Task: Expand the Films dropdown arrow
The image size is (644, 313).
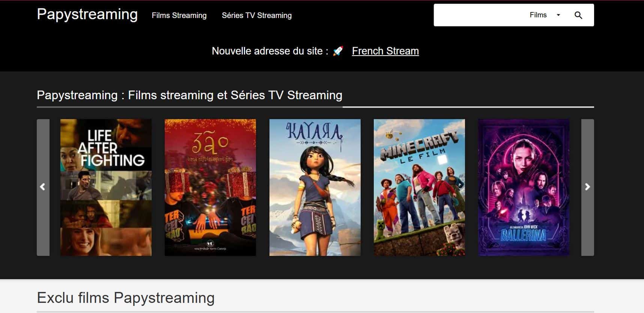Action: click(558, 15)
